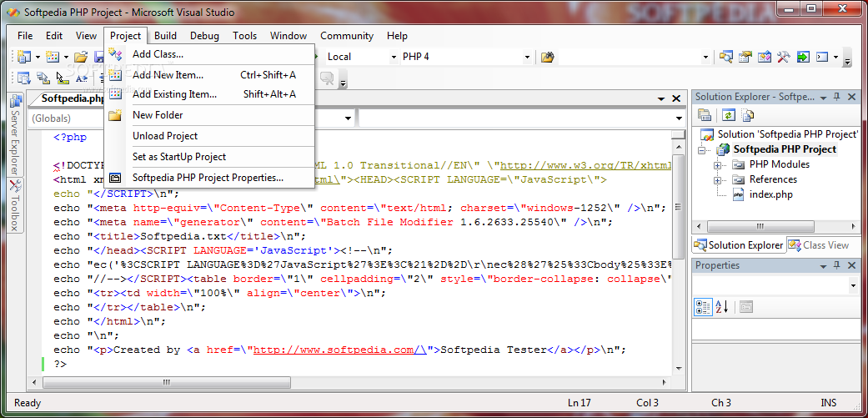Choose New Folder from Project menu
Image resolution: width=868 pixels, height=418 pixels.
(x=209, y=115)
